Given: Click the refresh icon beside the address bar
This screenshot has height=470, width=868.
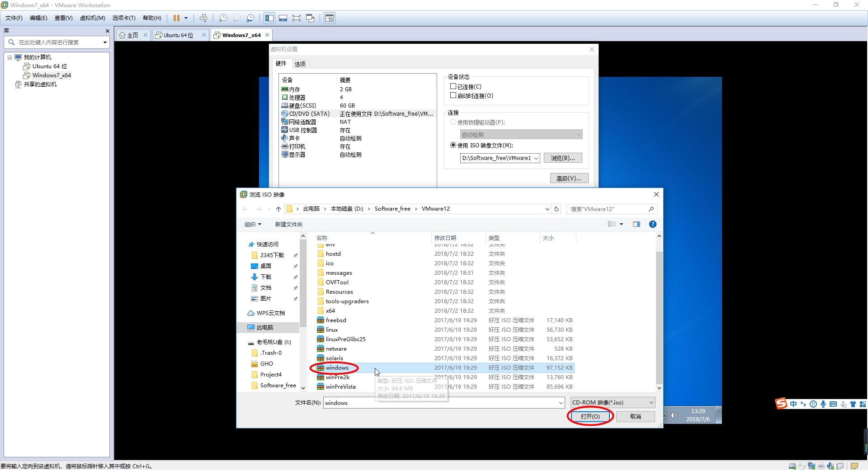Looking at the screenshot, I should click(x=557, y=209).
